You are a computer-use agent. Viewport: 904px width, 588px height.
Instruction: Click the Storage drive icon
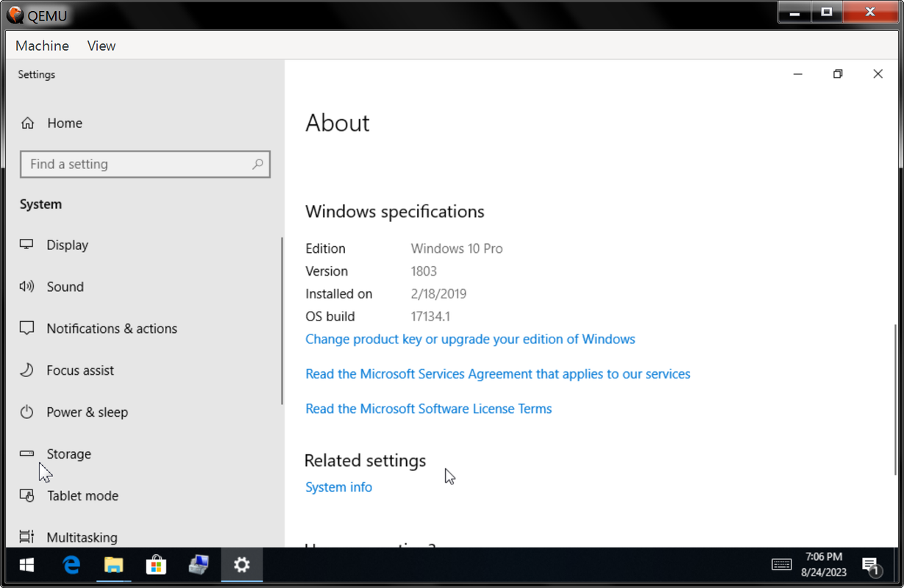point(27,453)
